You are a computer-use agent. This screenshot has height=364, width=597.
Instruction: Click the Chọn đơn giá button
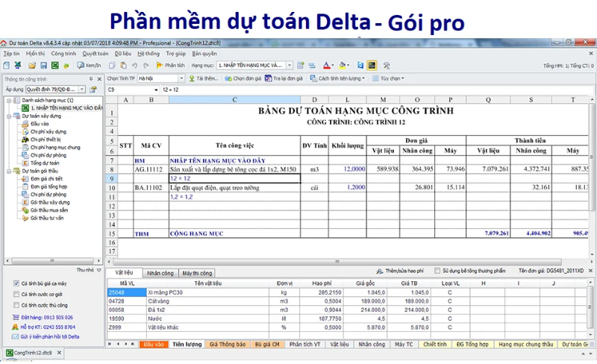pos(243,78)
